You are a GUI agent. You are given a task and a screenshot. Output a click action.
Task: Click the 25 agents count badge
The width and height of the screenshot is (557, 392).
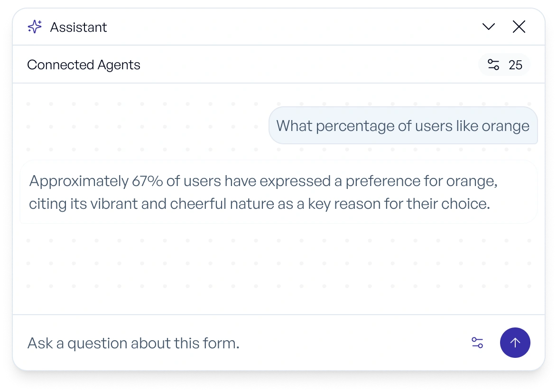point(516,65)
